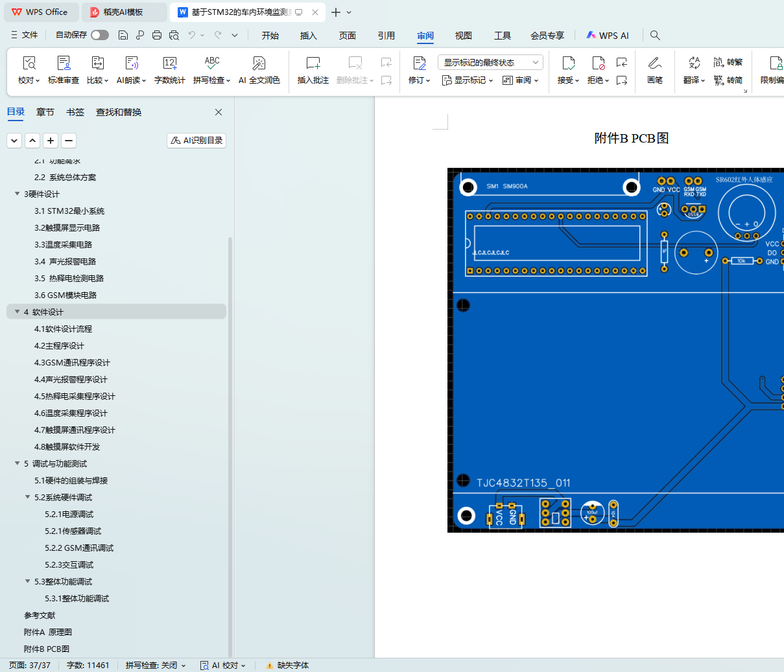
Task: Click the 字数统计 word count icon
Action: pos(169,64)
